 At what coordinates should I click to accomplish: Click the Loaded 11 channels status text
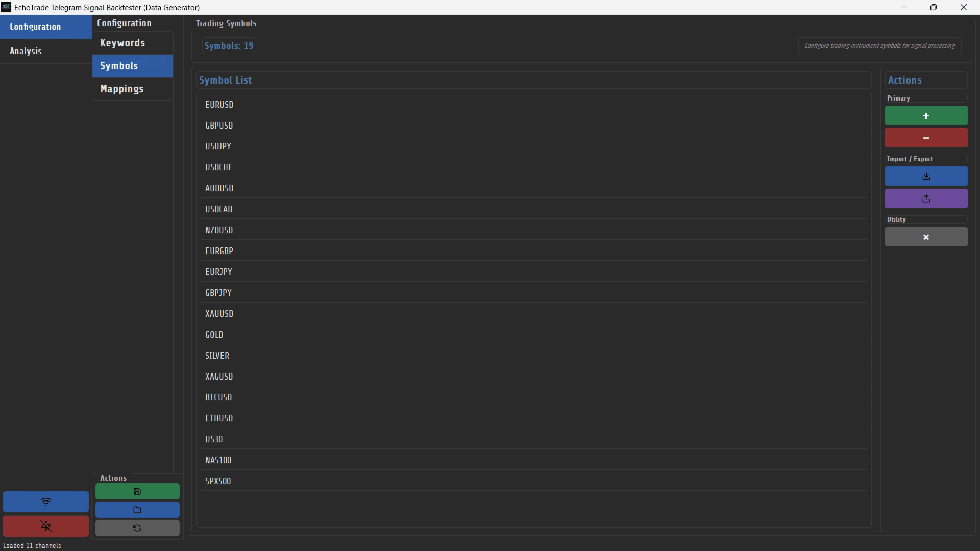(32, 545)
